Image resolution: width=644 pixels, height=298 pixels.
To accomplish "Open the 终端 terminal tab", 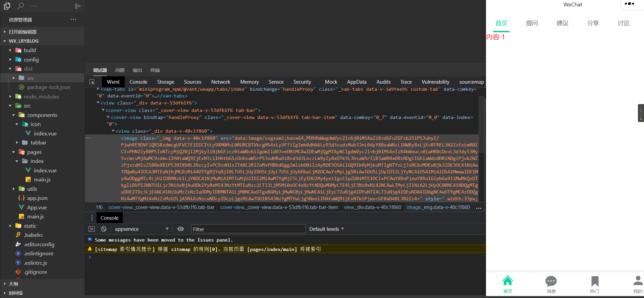I will click(155, 70).
